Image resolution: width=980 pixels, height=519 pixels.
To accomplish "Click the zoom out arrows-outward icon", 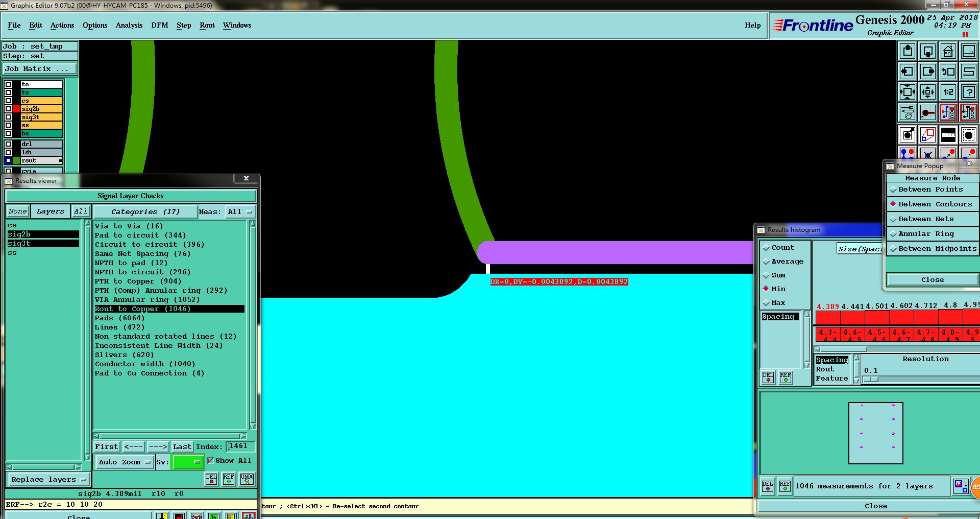I will (x=928, y=92).
